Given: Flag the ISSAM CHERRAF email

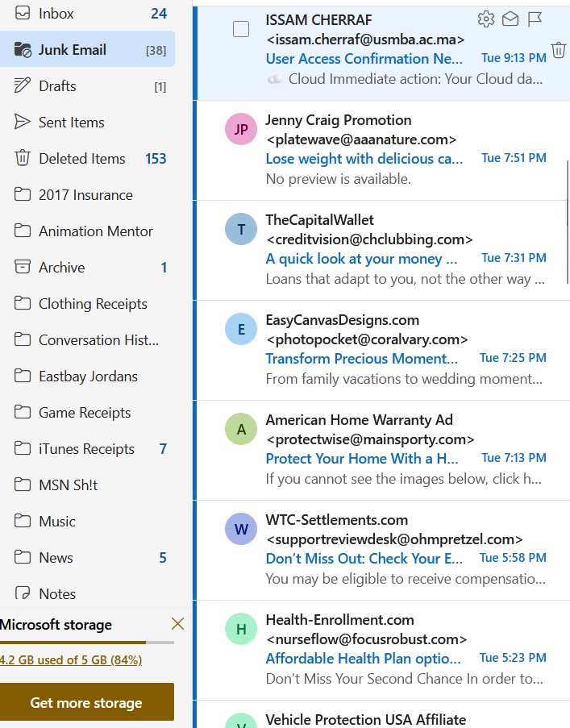Looking at the screenshot, I should pos(535,19).
